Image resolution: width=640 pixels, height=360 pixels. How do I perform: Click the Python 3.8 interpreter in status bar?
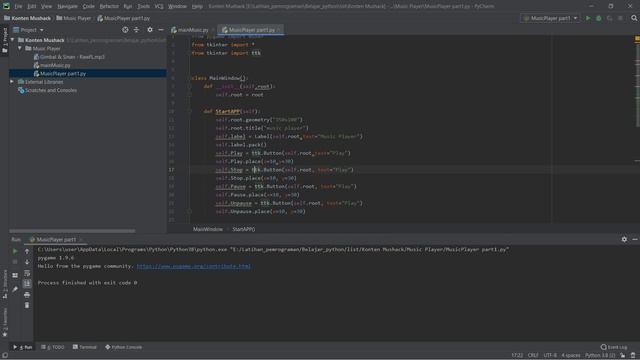(600, 356)
